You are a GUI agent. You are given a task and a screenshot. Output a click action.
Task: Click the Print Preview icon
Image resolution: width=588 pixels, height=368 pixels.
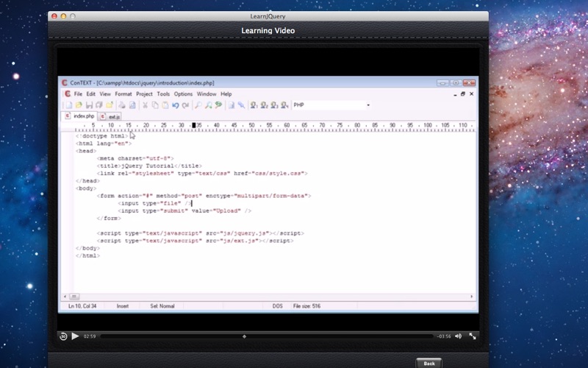132,105
